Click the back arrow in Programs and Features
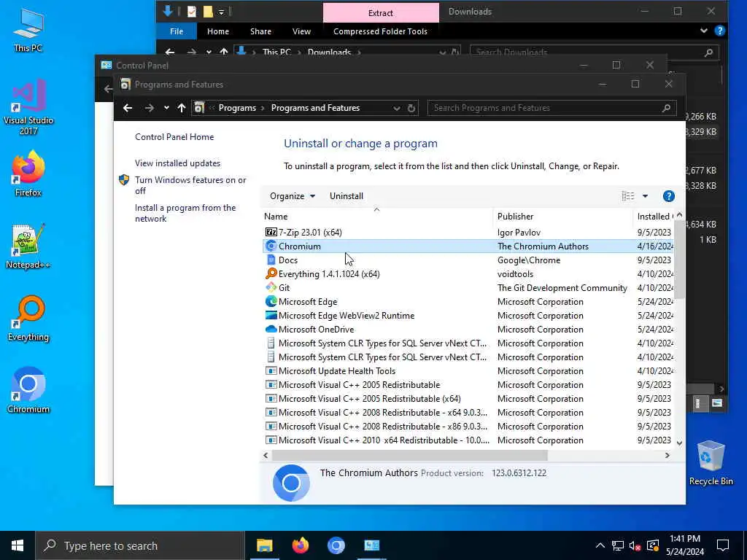Image resolution: width=747 pixels, height=560 pixels. (x=127, y=108)
